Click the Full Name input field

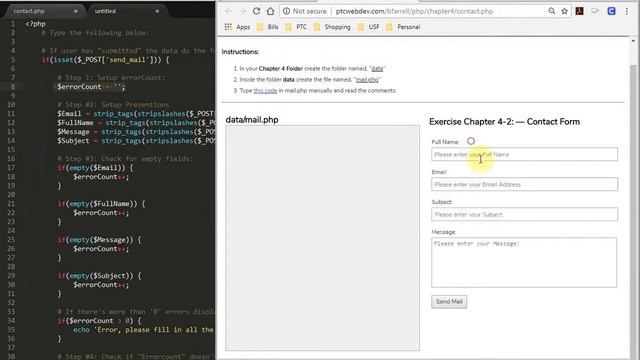click(x=524, y=154)
